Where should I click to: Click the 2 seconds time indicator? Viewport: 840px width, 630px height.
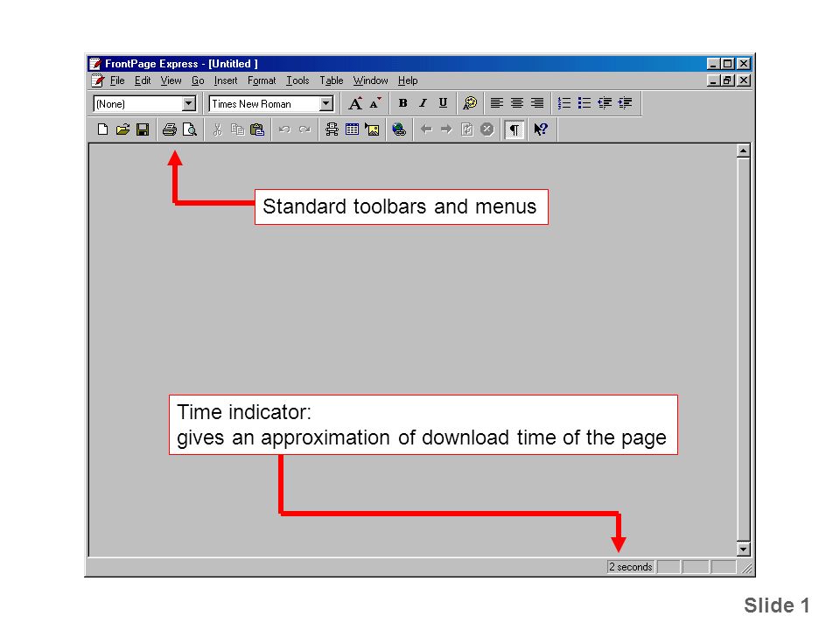(x=631, y=567)
